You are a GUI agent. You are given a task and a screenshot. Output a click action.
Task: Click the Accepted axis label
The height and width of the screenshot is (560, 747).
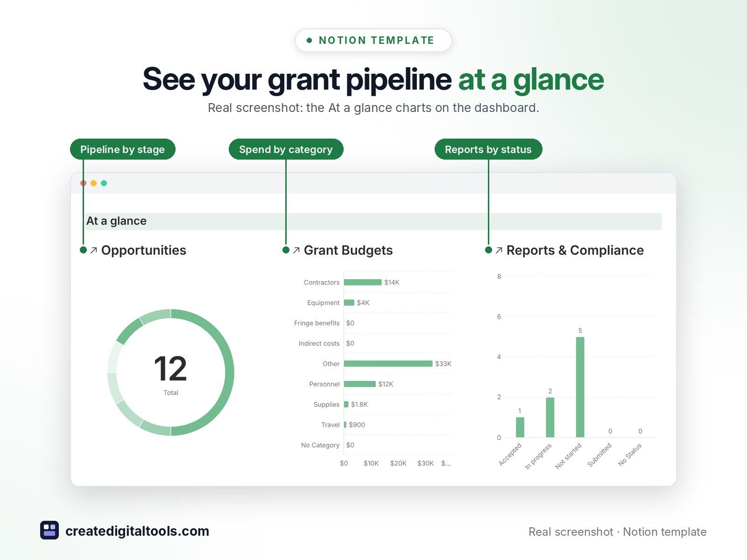click(510, 455)
